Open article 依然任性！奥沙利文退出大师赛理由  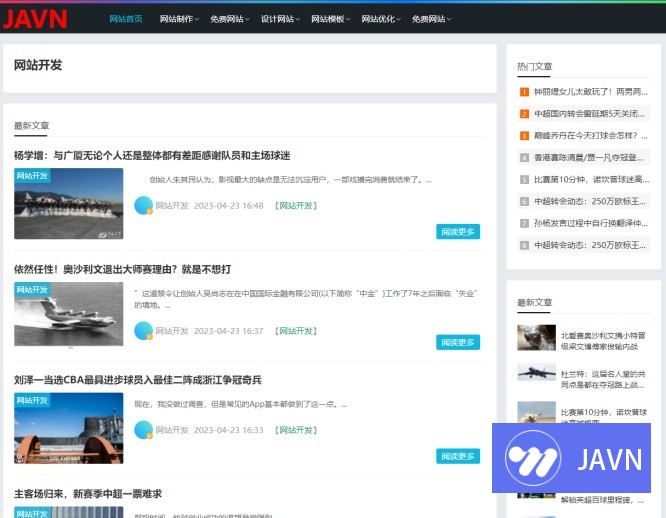[123, 269]
